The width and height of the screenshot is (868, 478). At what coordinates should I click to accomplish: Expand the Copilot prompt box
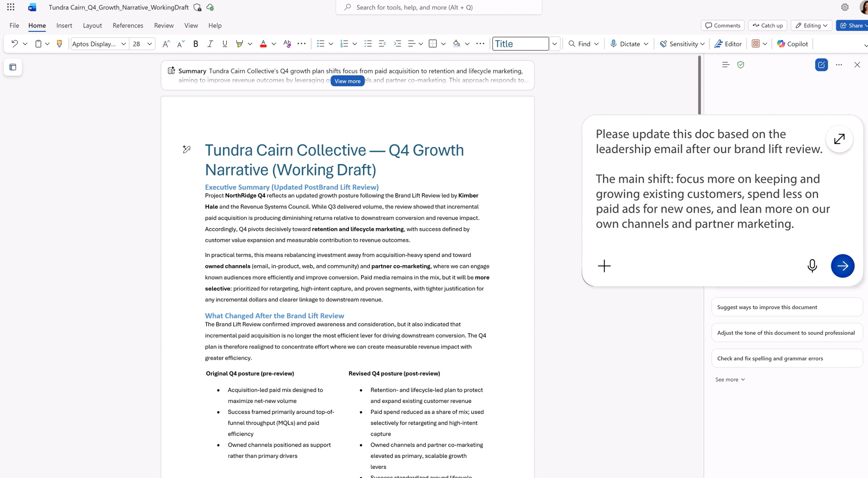839,139
